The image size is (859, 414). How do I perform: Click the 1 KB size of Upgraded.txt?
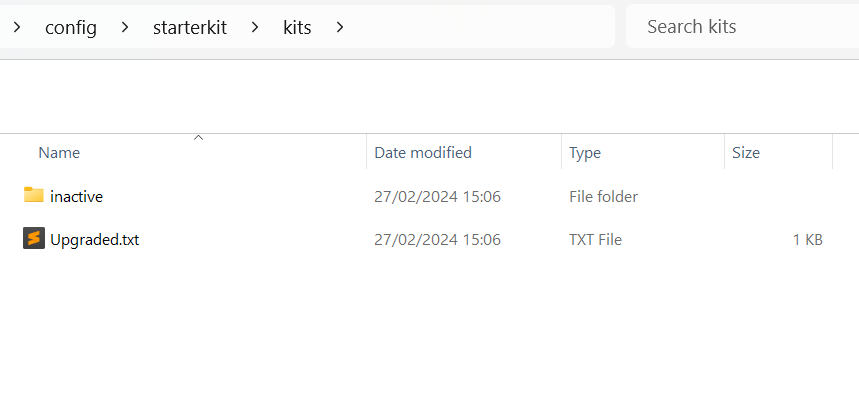tap(808, 239)
